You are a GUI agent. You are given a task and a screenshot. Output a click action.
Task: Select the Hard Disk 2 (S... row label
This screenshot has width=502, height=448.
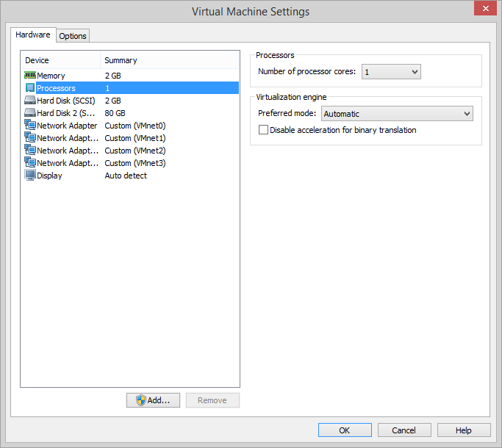tap(66, 113)
